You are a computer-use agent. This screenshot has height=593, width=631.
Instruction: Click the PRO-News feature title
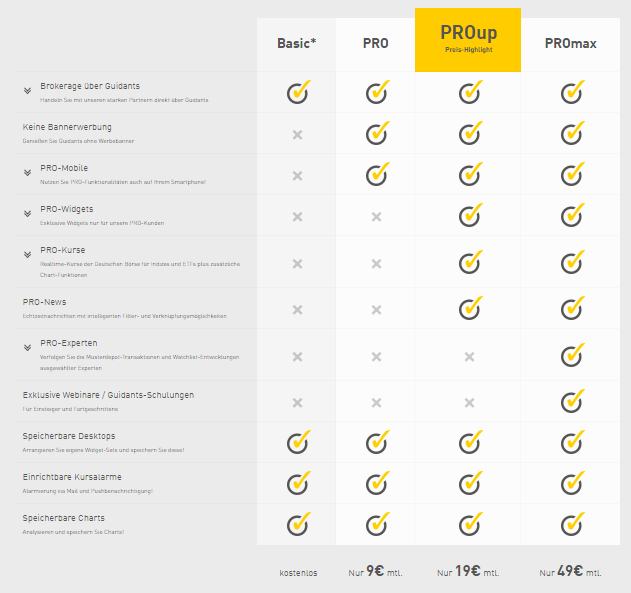44,302
